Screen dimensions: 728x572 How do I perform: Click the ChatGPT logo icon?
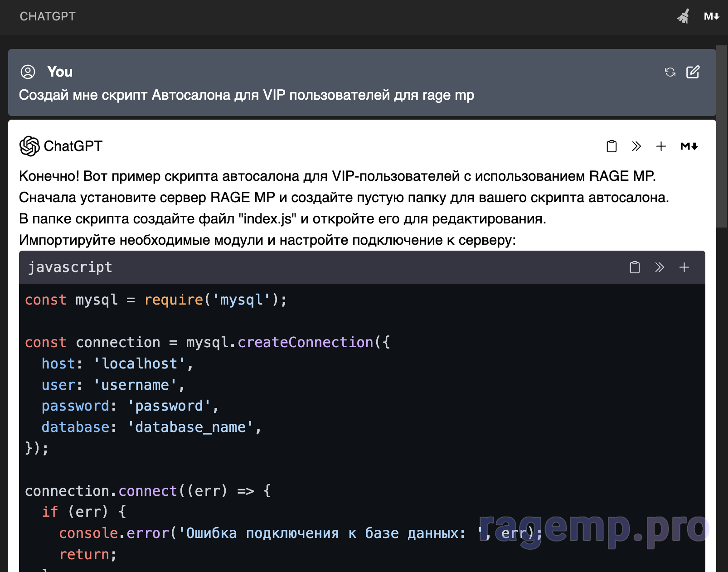(29, 146)
